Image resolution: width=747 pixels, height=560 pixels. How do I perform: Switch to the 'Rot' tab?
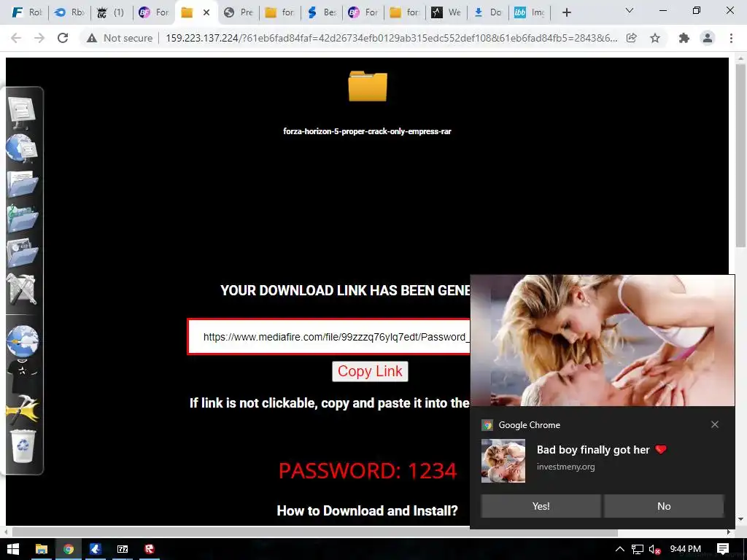click(x=26, y=12)
